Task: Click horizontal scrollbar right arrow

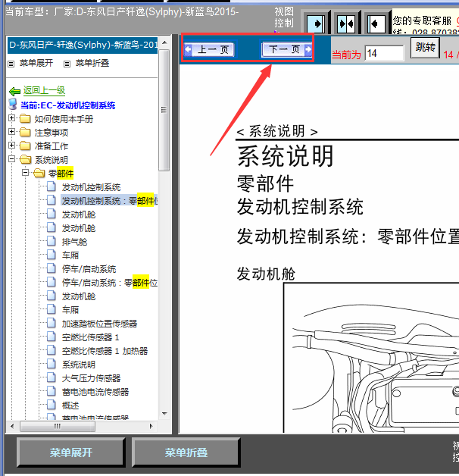Action: coord(151,426)
